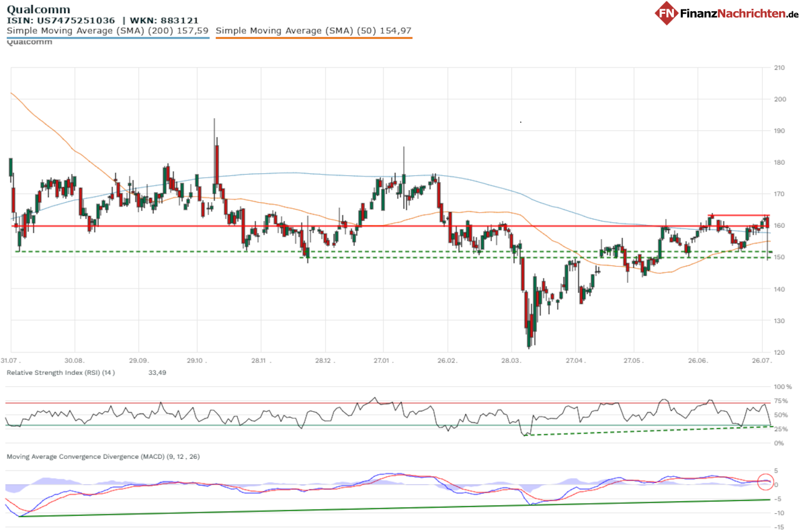Click the 180 price axis label
Image resolution: width=801 pixels, height=532 pixels.
coord(780,162)
